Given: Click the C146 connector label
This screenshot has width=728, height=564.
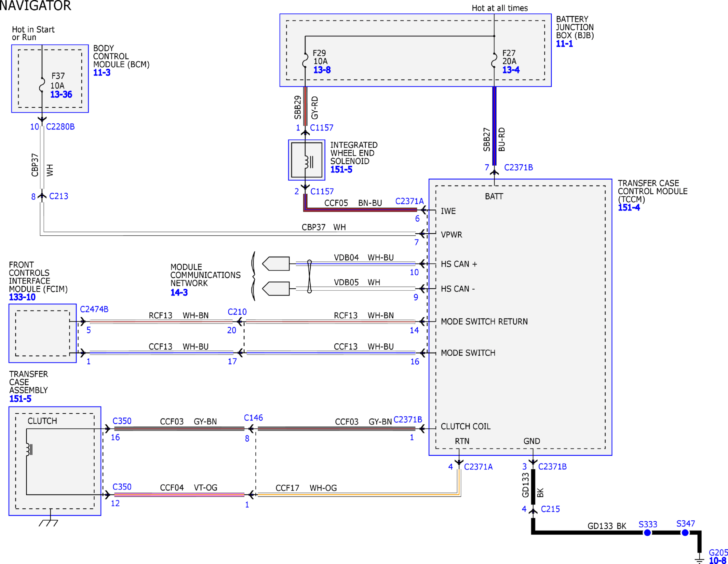Looking at the screenshot, I should [253, 418].
